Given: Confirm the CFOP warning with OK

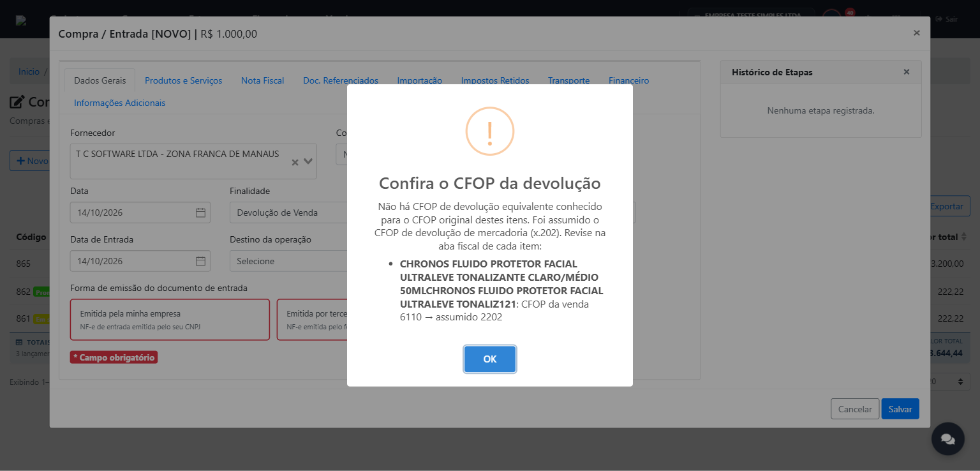Looking at the screenshot, I should pos(489,359).
